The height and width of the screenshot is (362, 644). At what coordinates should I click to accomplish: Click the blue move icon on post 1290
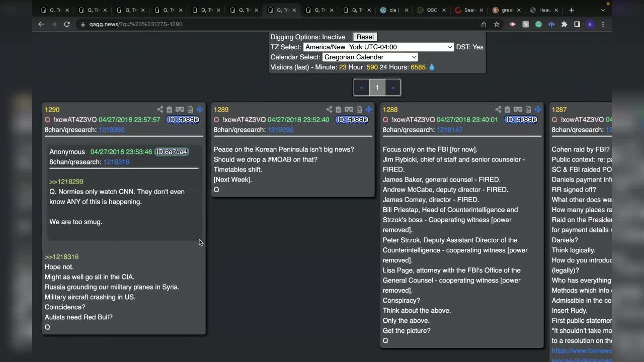pos(200,109)
